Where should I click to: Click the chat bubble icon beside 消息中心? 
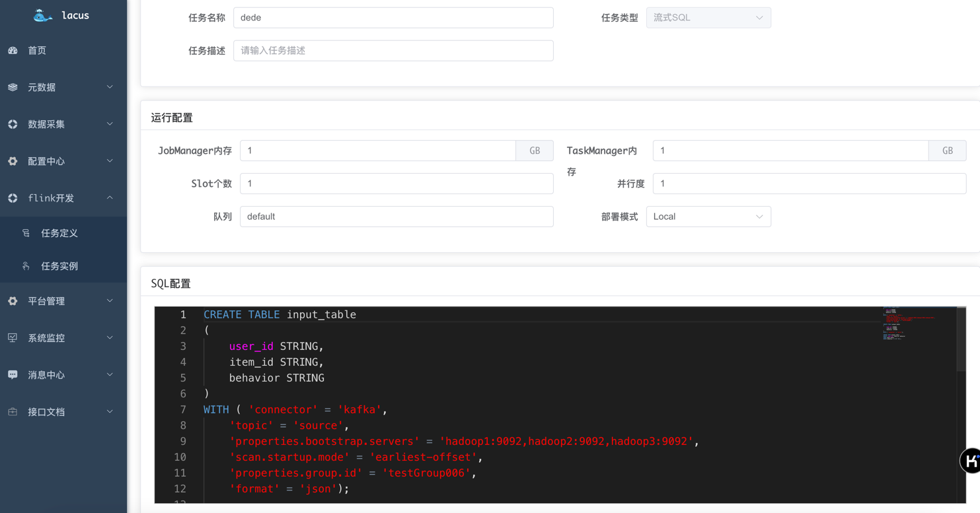13,375
